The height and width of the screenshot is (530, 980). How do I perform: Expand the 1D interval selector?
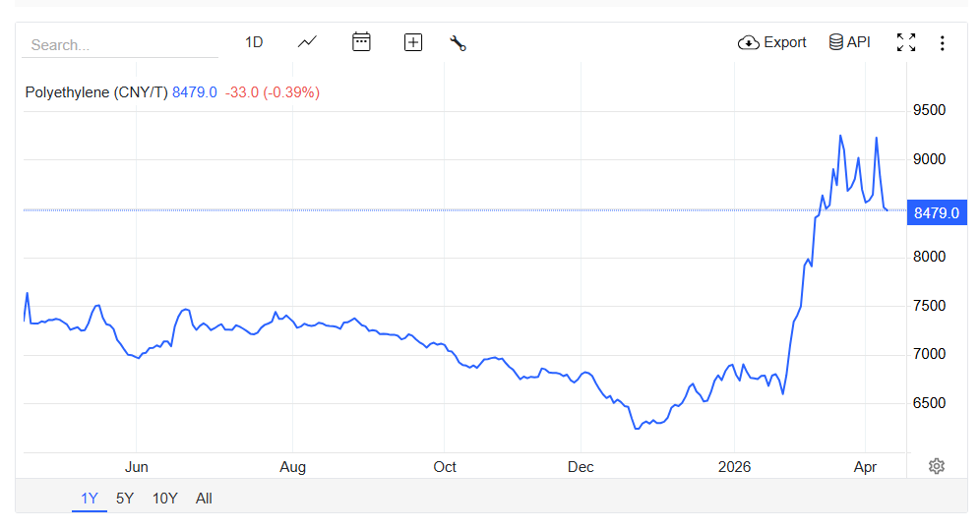pyautogui.click(x=254, y=42)
